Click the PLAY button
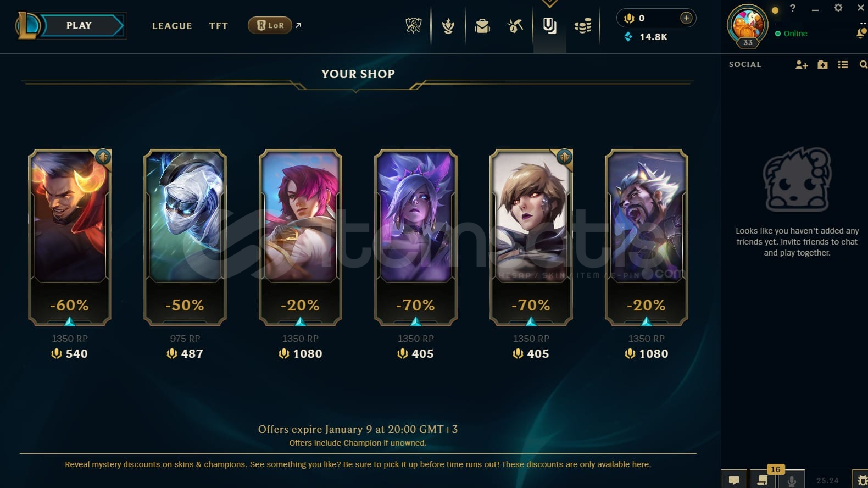Image resolution: width=868 pixels, height=488 pixels. click(x=79, y=25)
